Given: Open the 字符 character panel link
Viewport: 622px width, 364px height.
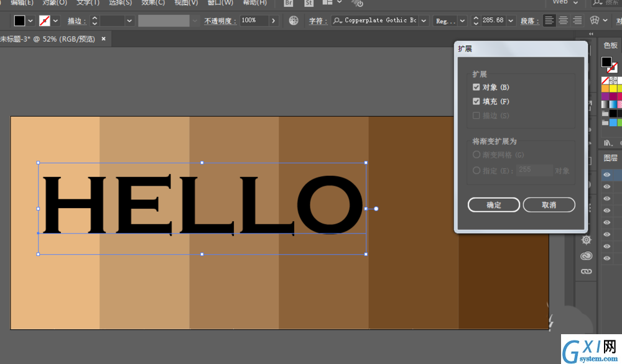Looking at the screenshot, I should click(x=318, y=21).
